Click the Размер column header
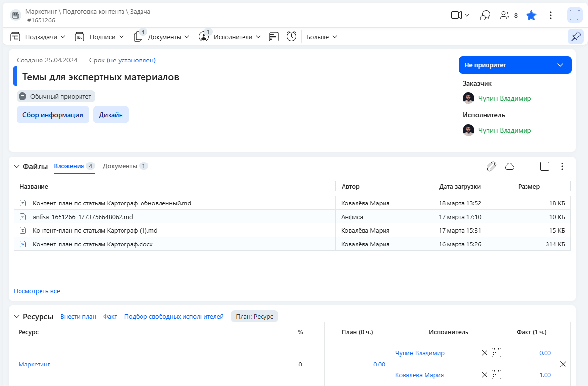The width and height of the screenshot is (588, 386). pyautogui.click(x=529, y=187)
